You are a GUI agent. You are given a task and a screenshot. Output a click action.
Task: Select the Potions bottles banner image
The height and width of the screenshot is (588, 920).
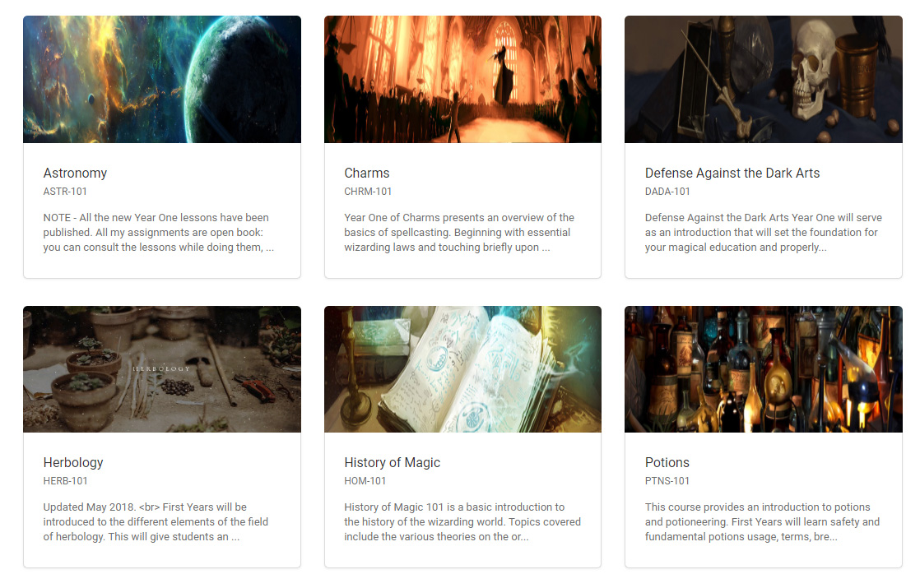click(x=764, y=369)
